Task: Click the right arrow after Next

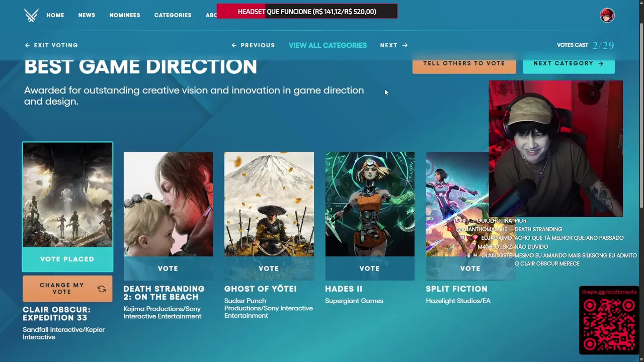Action: click(x=405, y=45)
